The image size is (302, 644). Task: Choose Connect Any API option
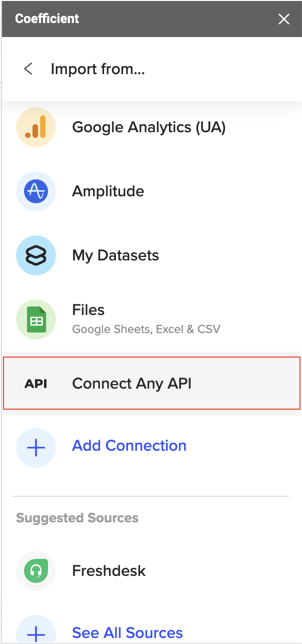pyautogui.click(x=151, y=383)
